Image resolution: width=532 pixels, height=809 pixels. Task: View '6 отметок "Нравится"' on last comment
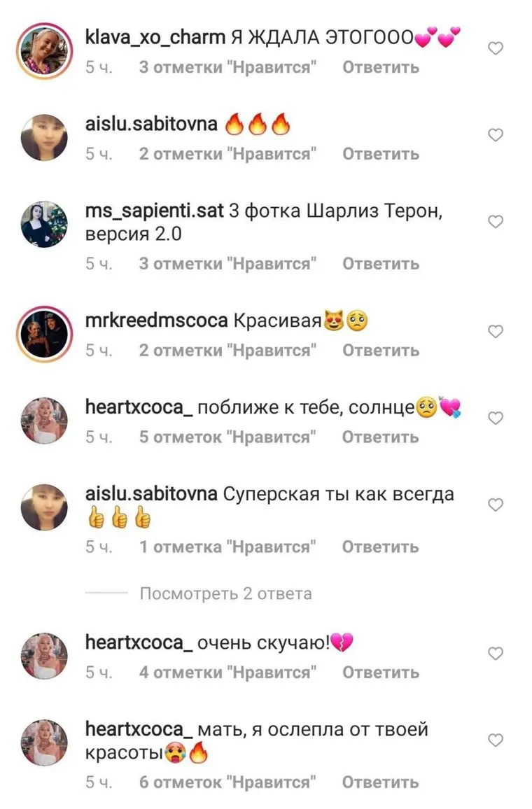227,782
